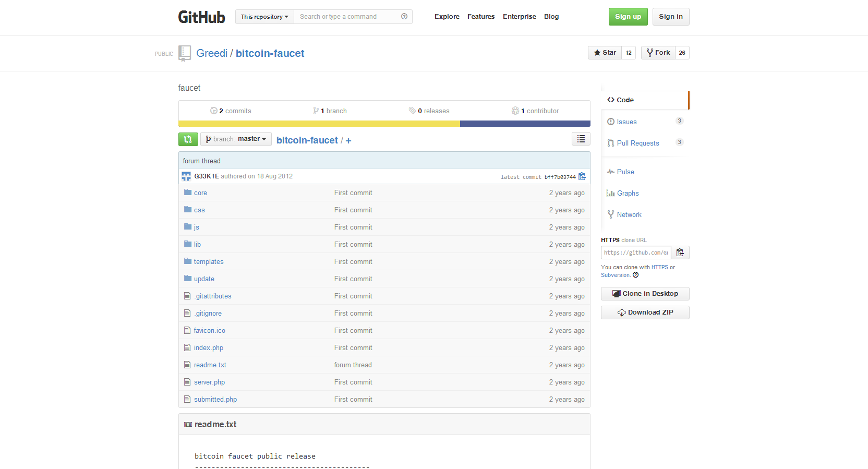The width and height of the screenshot is (868, 469).
Task: Click the repository book icon
Action: coord(185,53)
